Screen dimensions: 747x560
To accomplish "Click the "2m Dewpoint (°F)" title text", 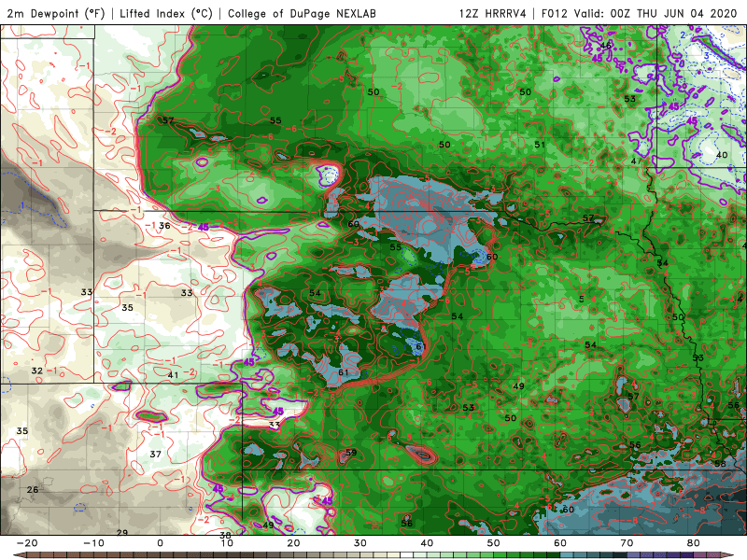I will click(x=56, y=13).
